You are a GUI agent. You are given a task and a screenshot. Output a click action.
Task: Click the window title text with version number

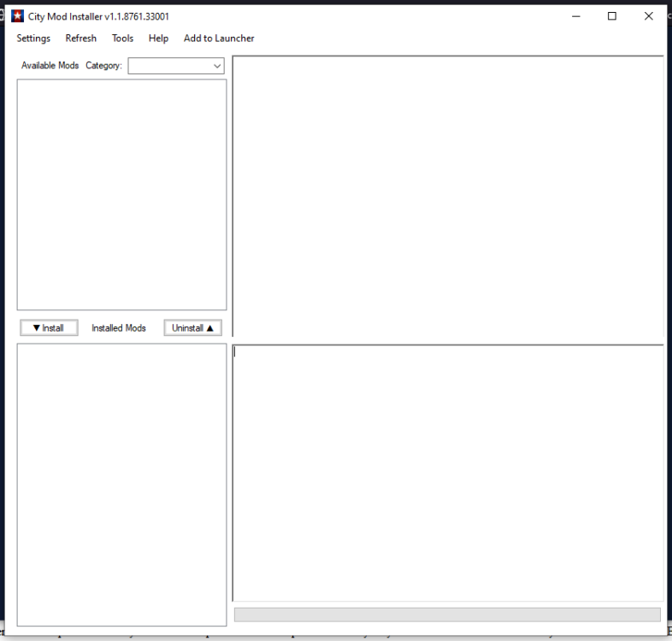98,16
